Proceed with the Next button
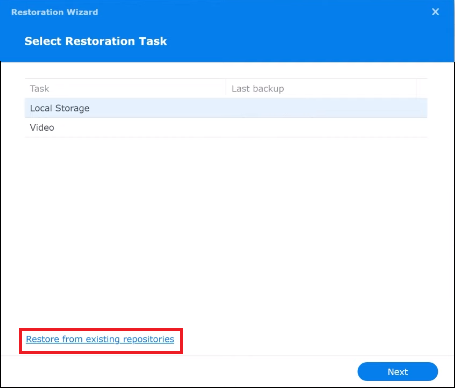This screenshot has width=455, height=388. 398,371
